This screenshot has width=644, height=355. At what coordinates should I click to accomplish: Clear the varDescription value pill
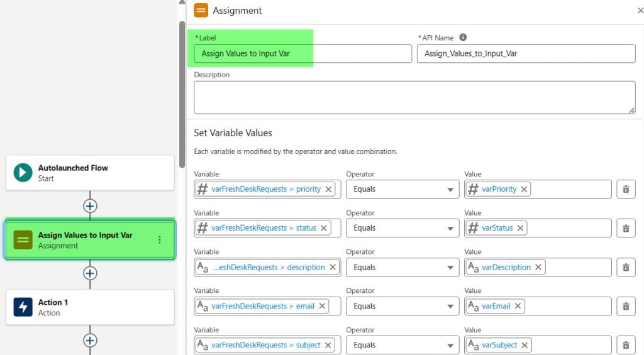(x=538, y=267)
